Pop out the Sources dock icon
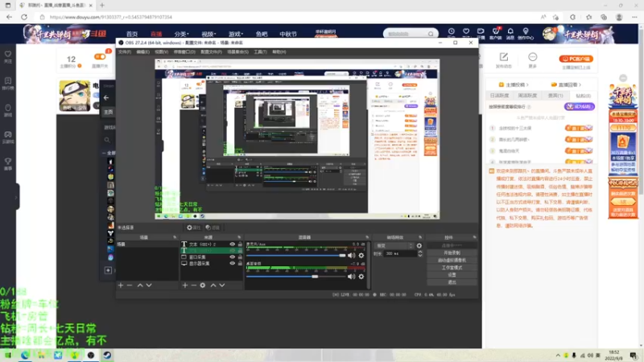 tap(239, 237)
